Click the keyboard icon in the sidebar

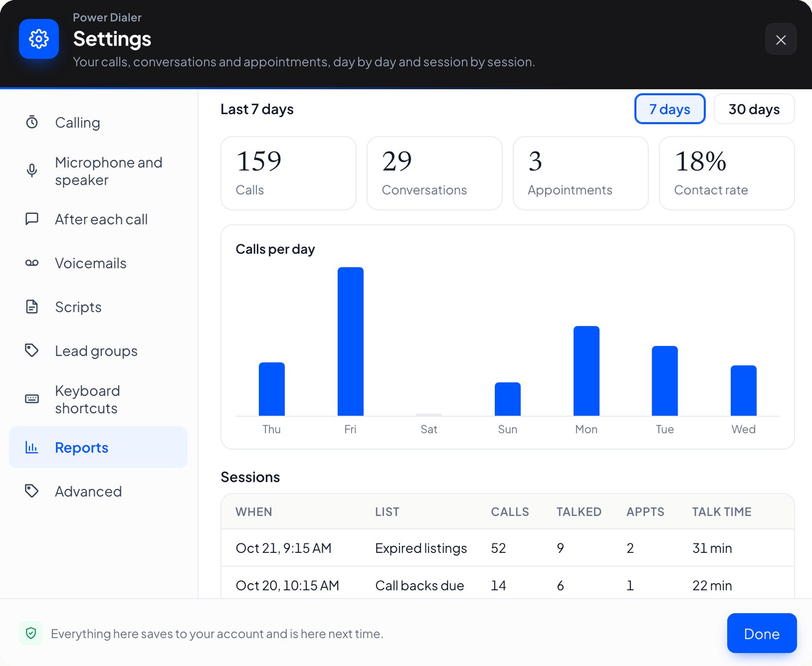[x=32, y=399]
